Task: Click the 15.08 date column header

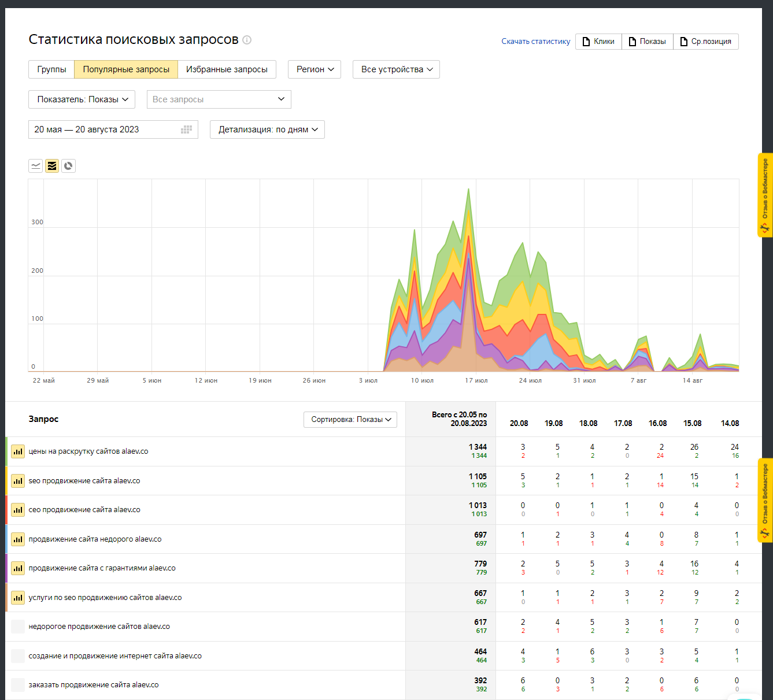Action: tap(693, 423)
